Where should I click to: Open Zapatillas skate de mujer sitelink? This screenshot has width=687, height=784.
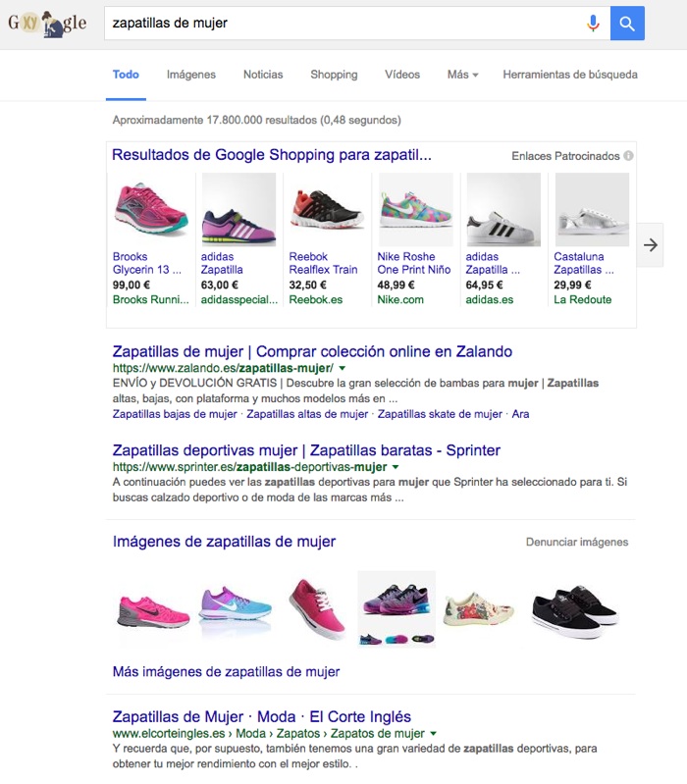(440, 414)
